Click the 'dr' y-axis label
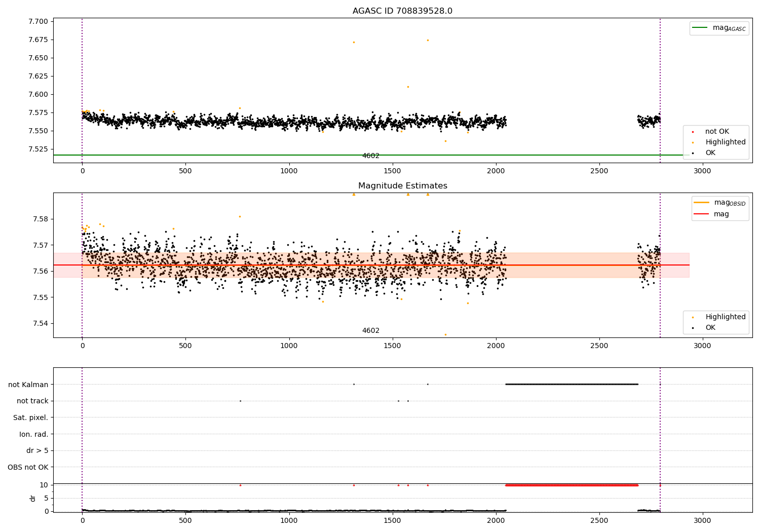 (33, 498)
